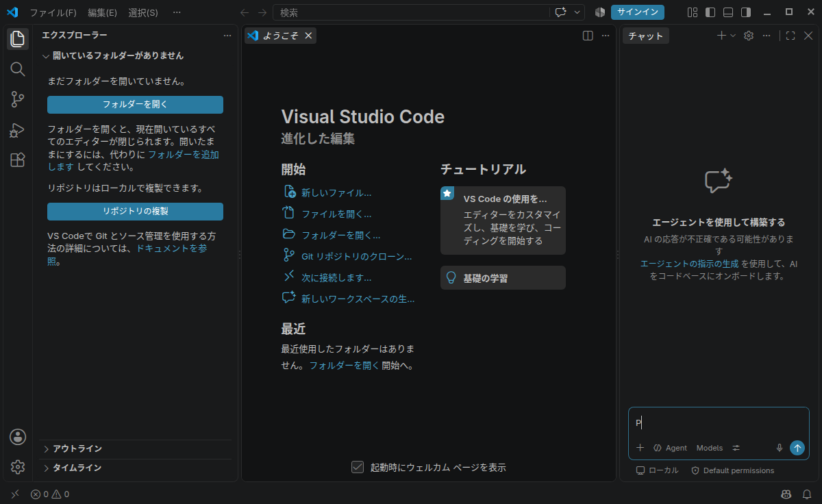Open chat tools configuration icon
The image size is (822, 504).
(x=736, y=448)
